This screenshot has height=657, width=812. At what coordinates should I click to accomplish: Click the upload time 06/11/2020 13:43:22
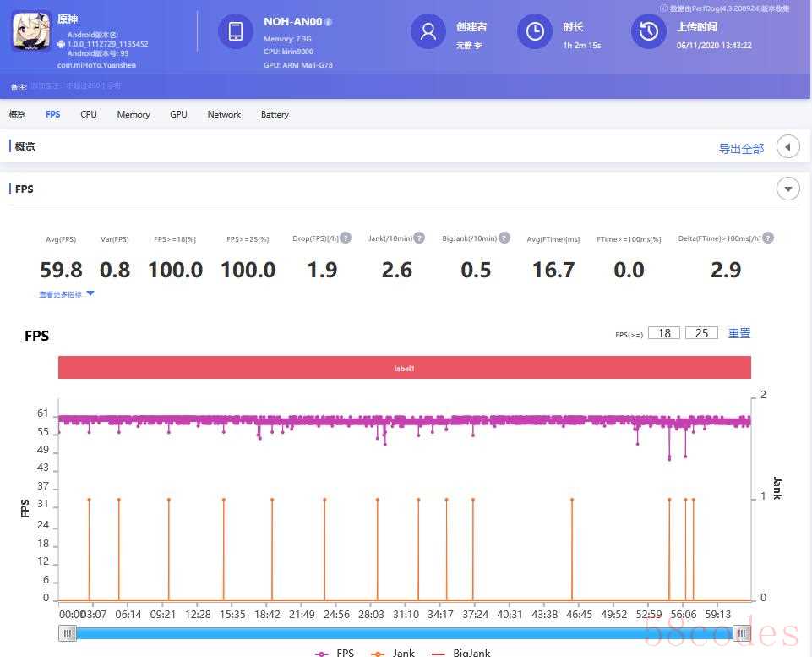[714, 46]
